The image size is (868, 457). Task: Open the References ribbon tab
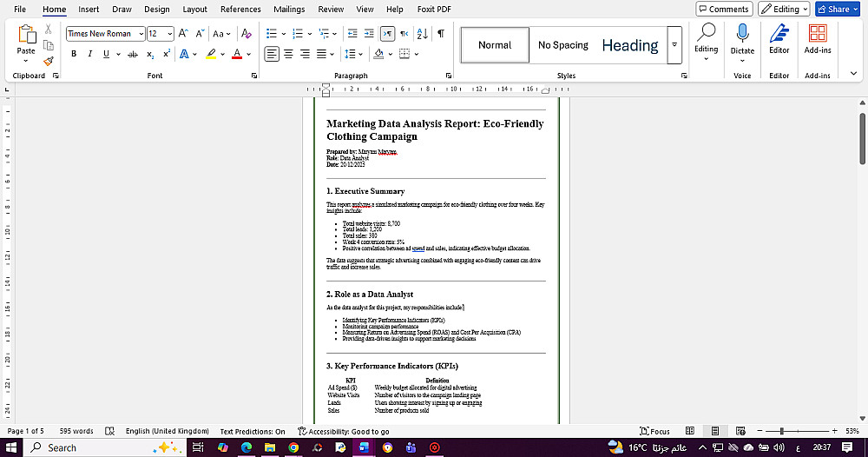240,10
